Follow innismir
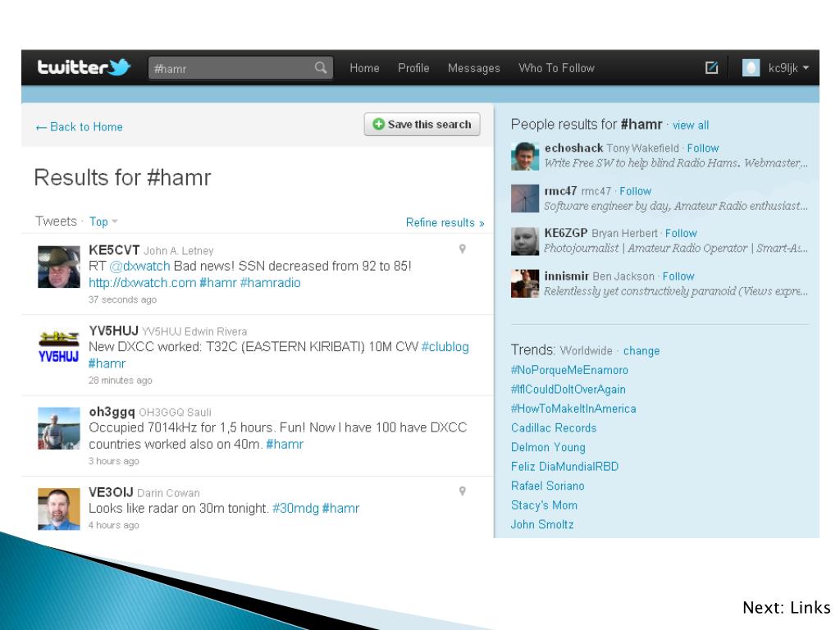The width and height of the screenshot is (840, 630). click(678, 276)
